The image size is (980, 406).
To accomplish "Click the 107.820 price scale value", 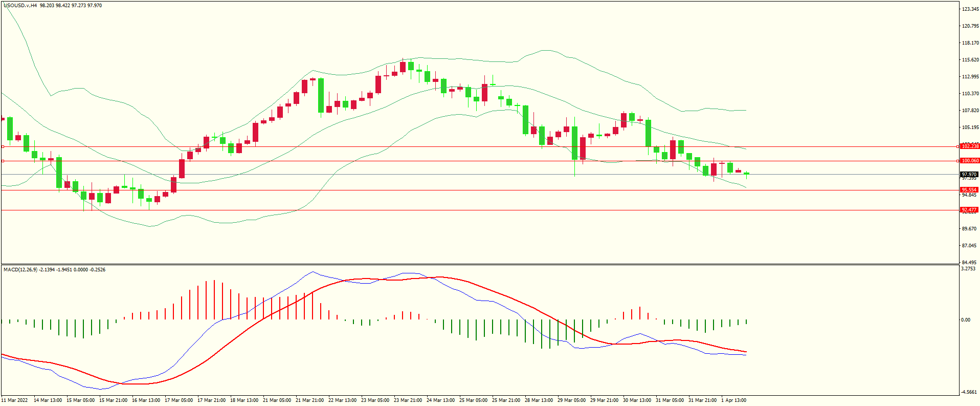I will [970, 111].
